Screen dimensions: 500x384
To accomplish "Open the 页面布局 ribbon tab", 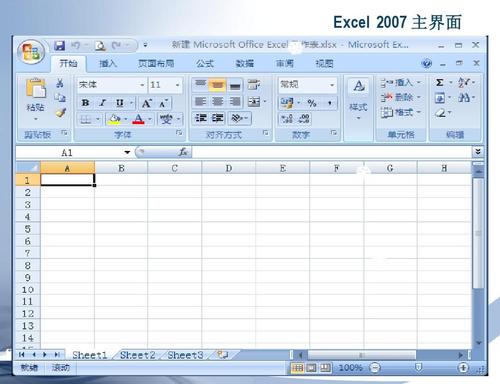I will tap(156, 63).
